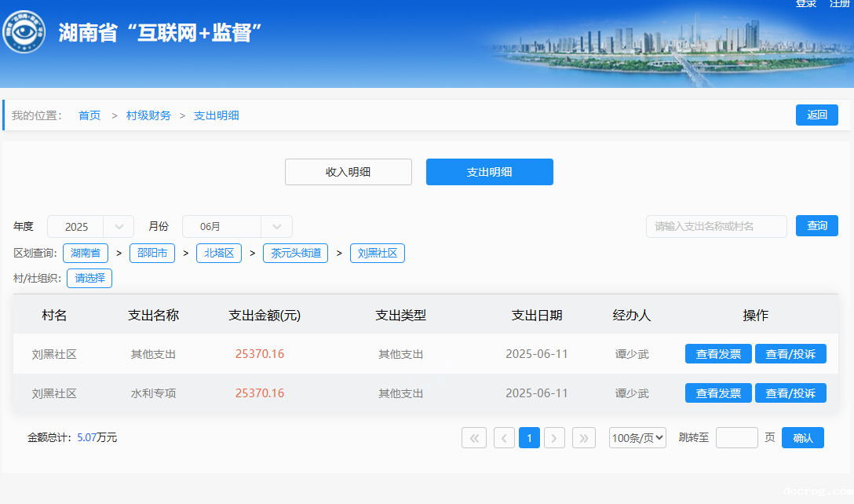The width and height of the screenshot is (854, 504).
Task: Open the 100条/页 page size selector
Action: pyautogui.click(x=637, y=438)
